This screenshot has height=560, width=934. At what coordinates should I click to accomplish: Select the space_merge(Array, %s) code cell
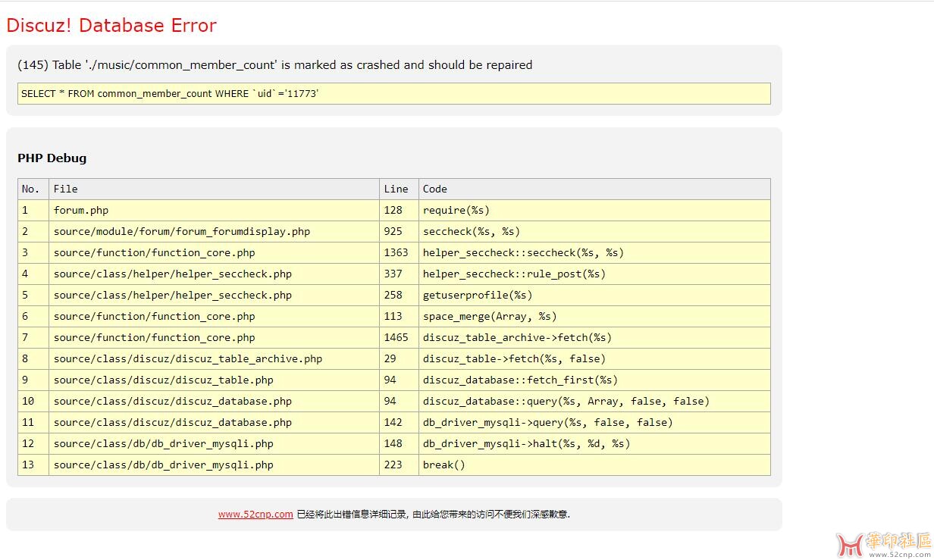click(x=595, y=316)
